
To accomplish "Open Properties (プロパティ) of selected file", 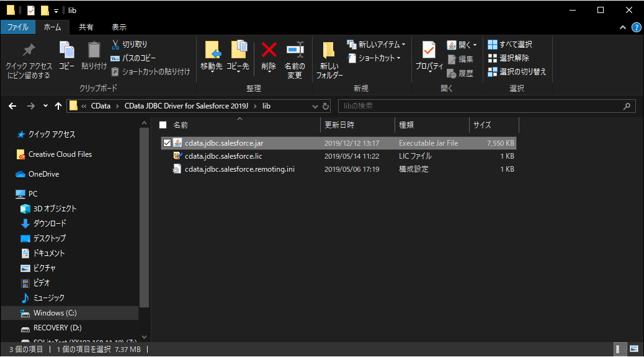I will pyautogui.click(x=429, y=56).
